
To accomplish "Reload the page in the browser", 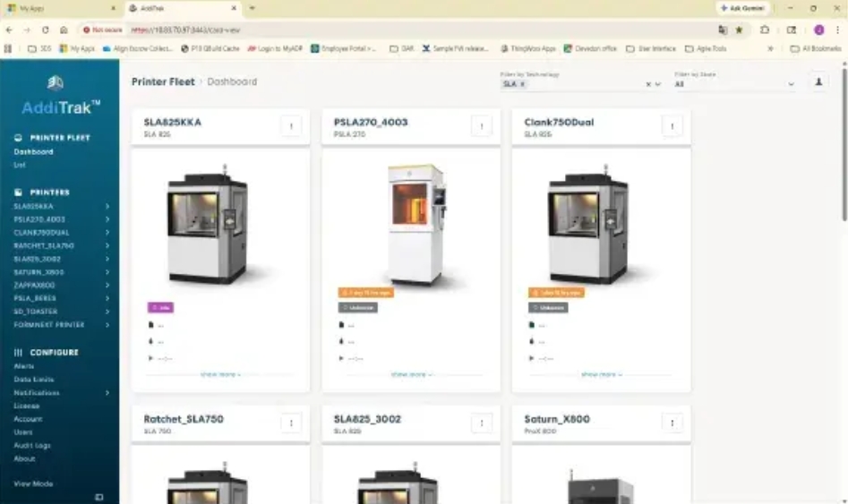I will [x=44, y=30].
